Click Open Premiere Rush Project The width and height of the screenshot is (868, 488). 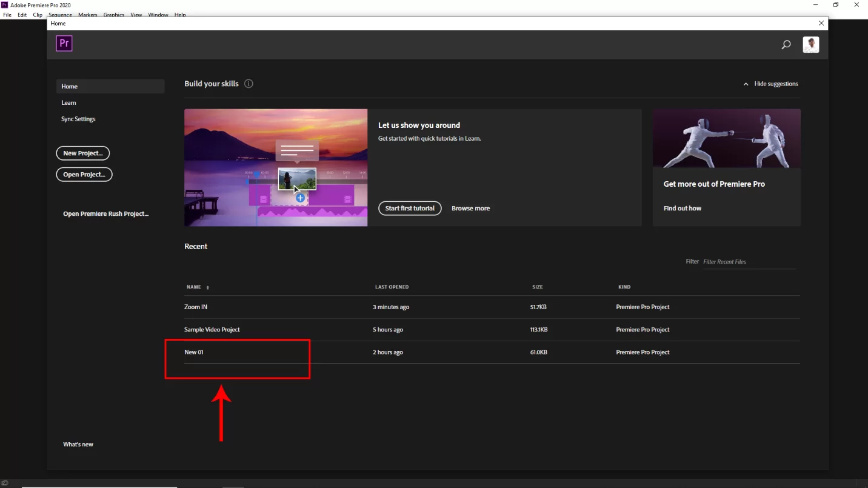(x=106, y=213)
